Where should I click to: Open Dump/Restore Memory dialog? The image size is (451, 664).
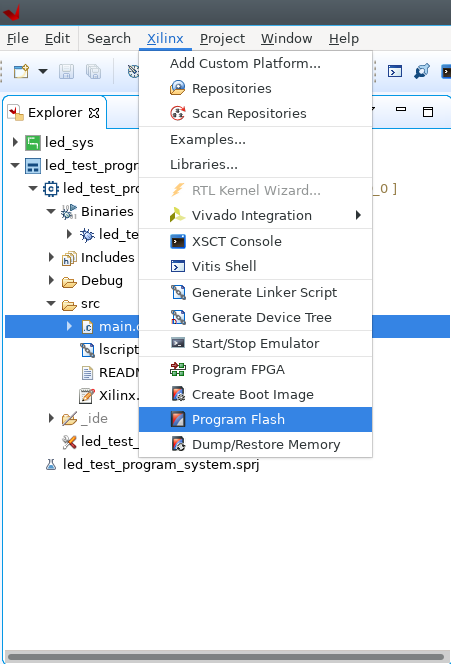pyautogui.click(x=255, y=444)
